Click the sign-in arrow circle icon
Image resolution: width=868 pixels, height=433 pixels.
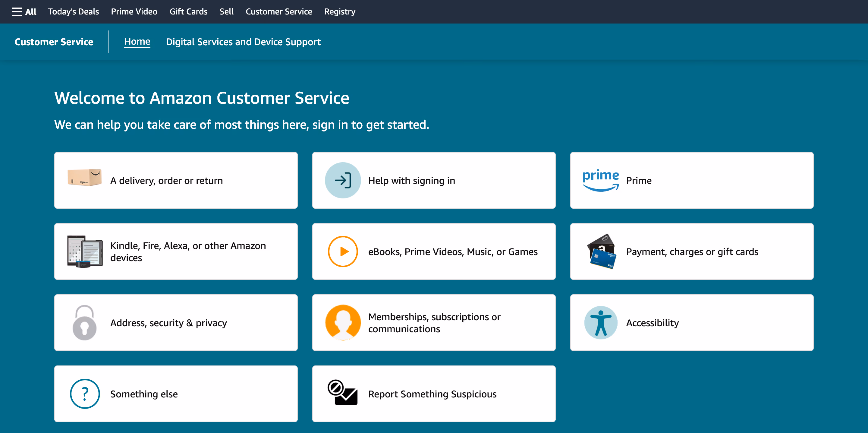(343, 180)
